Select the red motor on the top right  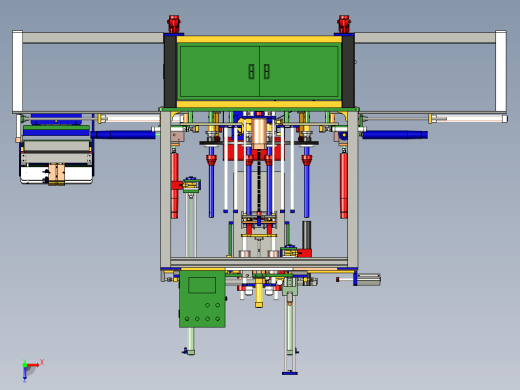pos(344,24)
